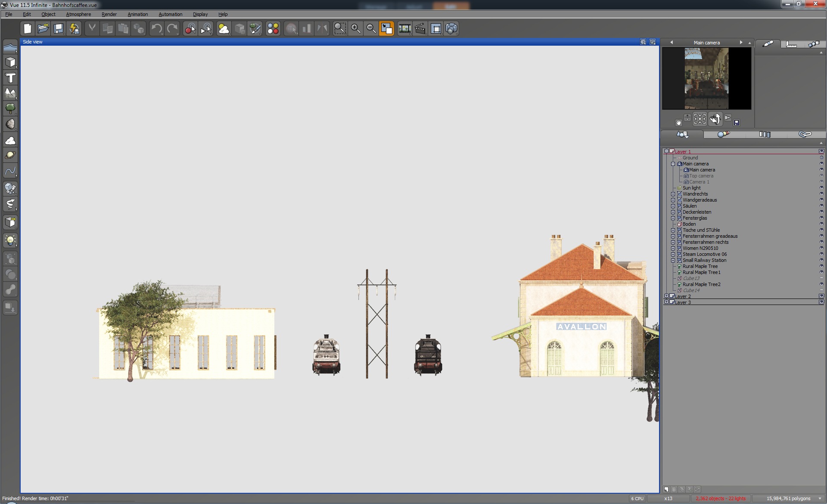Click the render camera icon in toolbar

(x=451, y=29)
